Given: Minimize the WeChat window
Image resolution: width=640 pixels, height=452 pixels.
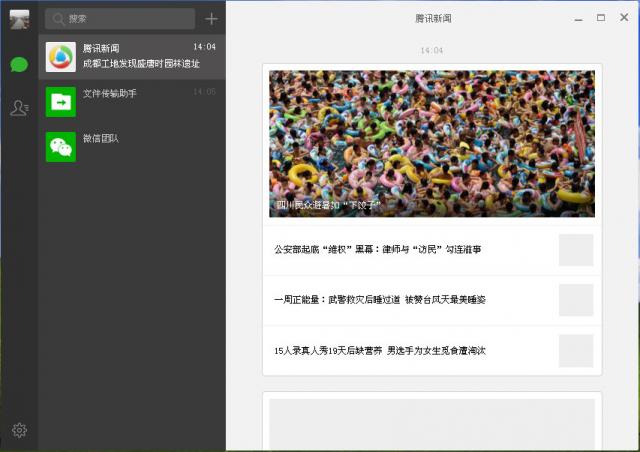Looking at the screenshot, I should point(578,18).
